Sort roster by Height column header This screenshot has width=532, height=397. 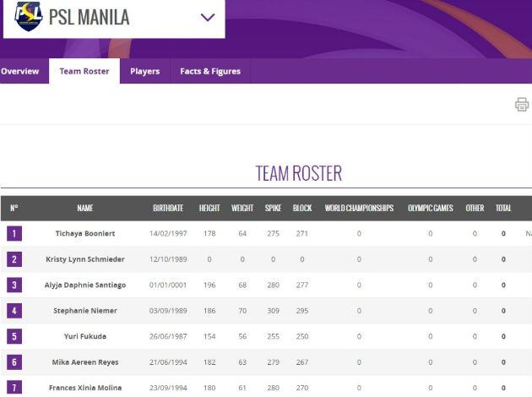tap(209, 209)
